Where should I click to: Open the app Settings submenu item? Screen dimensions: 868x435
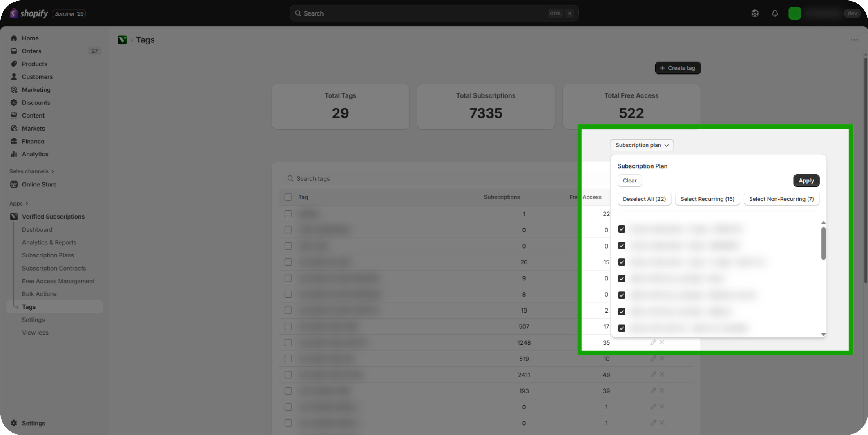[x=33, y=320]
